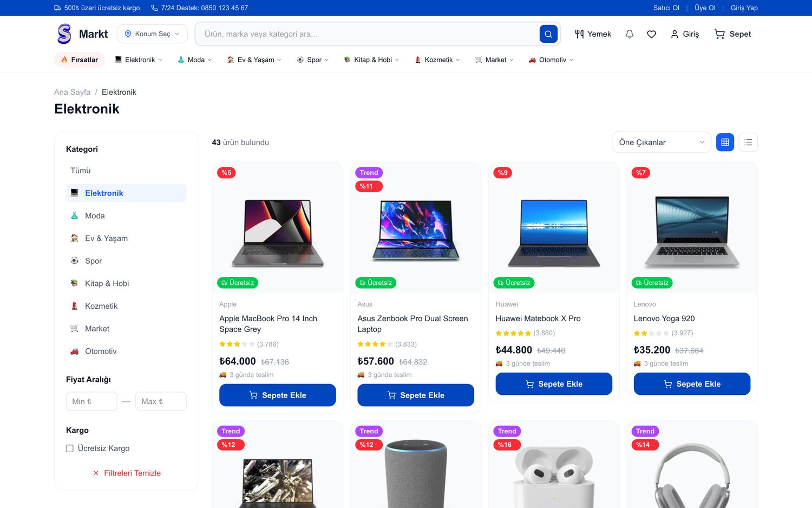The height and width of the screenshot is (508, 812).
Task: Click the Giriş Yap link in top bar
Action: point(744,8)
